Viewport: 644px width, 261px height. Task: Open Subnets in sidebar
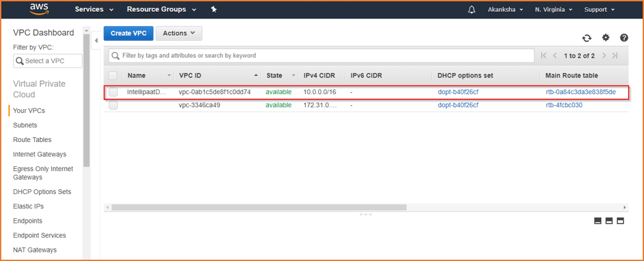tap(25, 125)
